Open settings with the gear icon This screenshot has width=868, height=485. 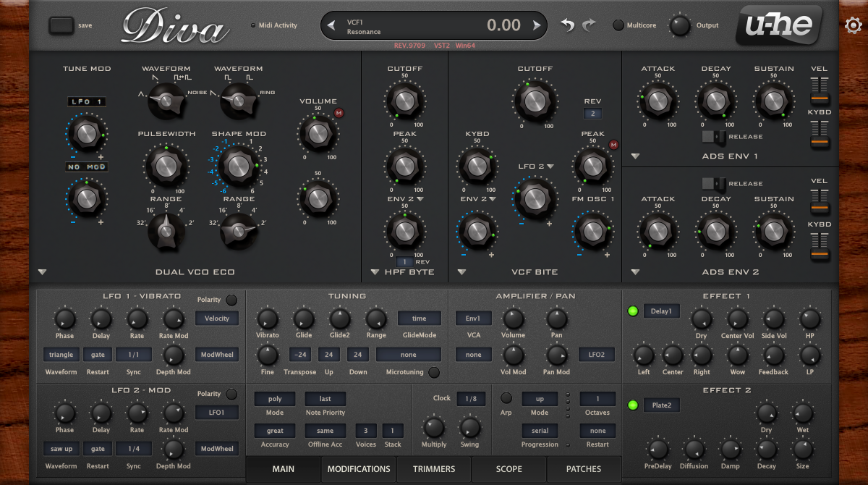[853, 26]
